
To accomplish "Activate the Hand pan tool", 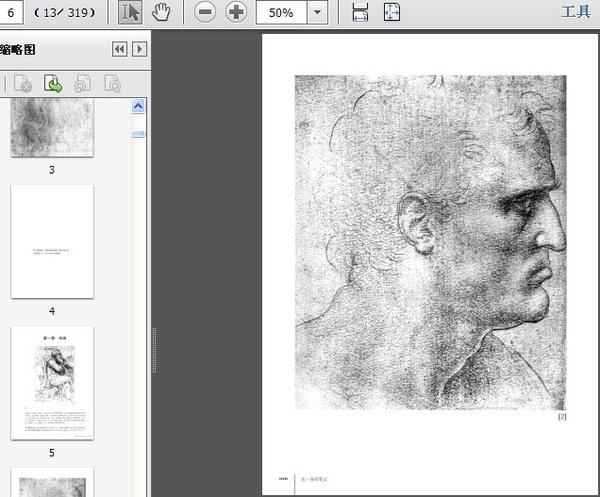I will coord(161,13).
